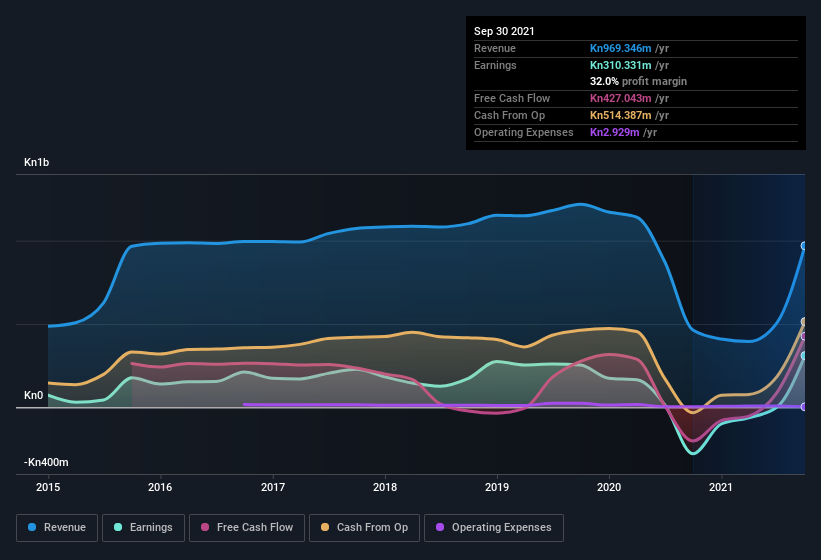
Task: Select the teal Earnings endpoint marker
Action: pyautogui.click(x=804, y=356)
